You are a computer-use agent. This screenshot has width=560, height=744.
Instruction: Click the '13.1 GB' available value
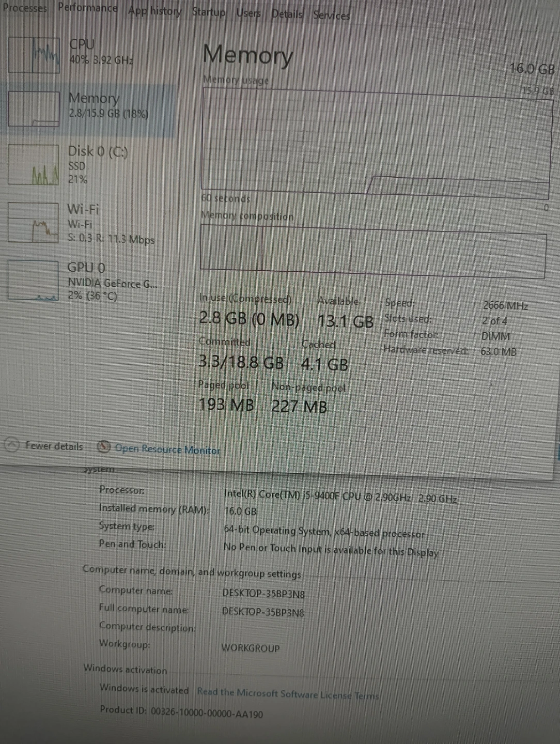(345, 321)
